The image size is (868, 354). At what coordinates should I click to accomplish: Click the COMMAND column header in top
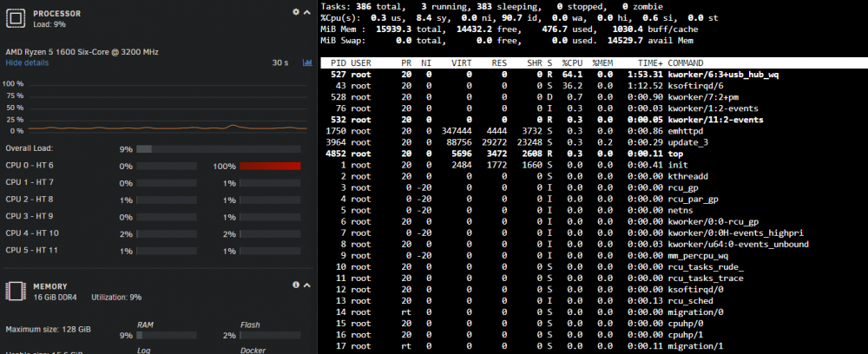click(x=686, y=63)
